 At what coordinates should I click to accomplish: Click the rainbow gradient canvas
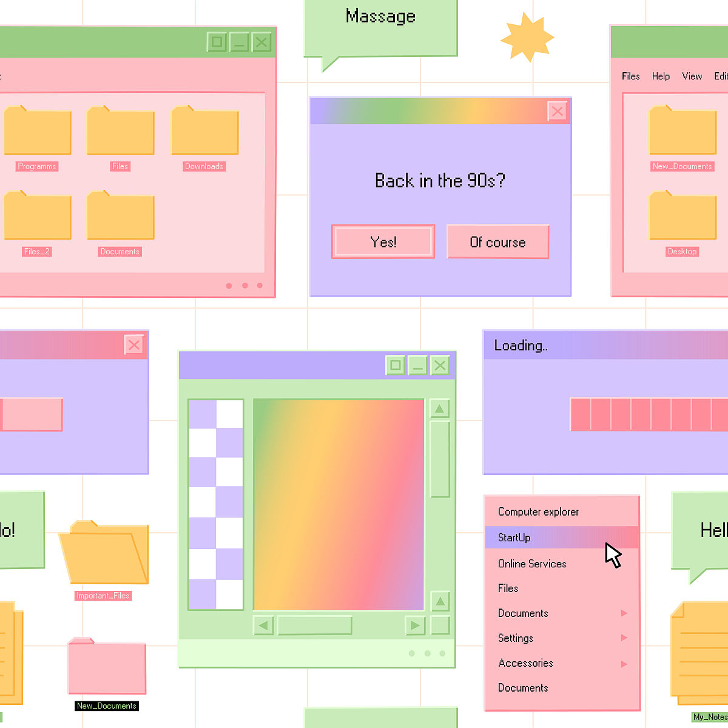339,504
